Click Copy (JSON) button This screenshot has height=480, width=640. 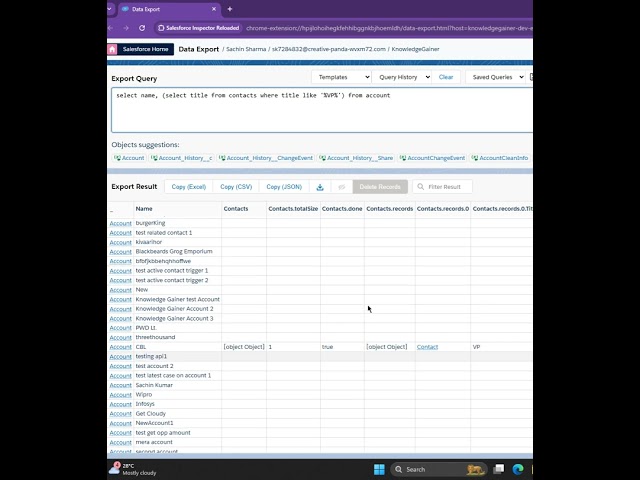(x=284, y=187)
